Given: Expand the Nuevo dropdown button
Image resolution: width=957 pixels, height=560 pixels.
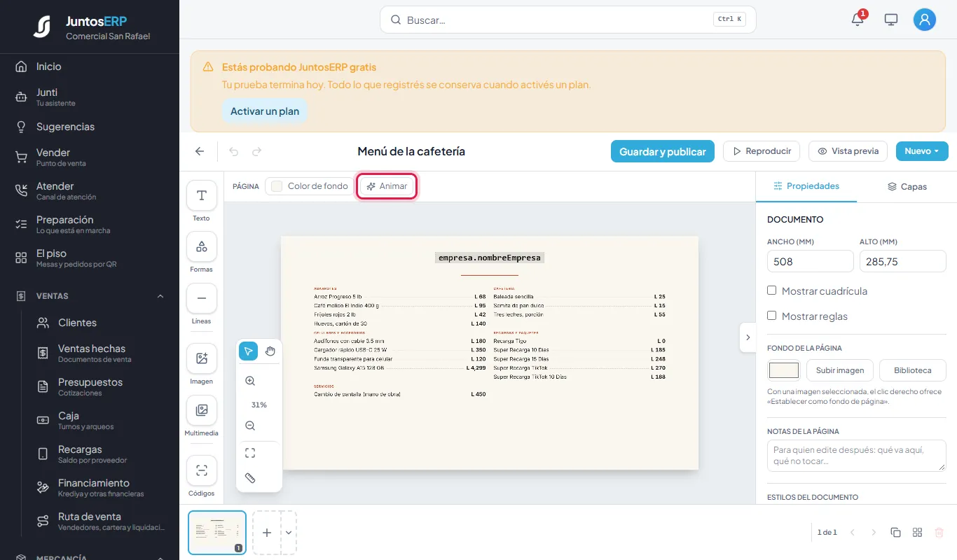Looking at the screenshot, I should [922, 151].
